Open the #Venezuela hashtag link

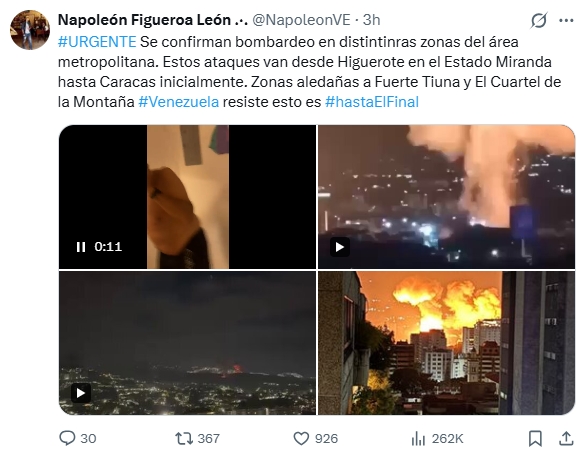(x=178, y=102)
